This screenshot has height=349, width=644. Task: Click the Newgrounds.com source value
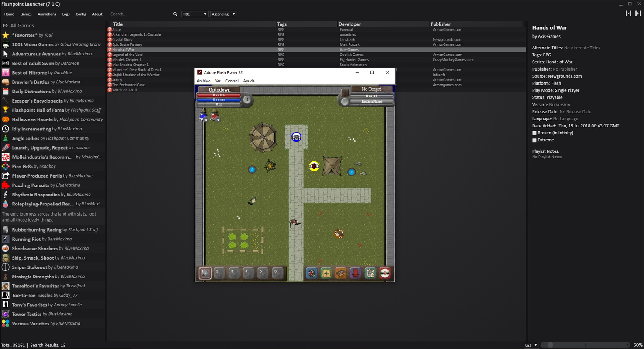click(565, 76)
